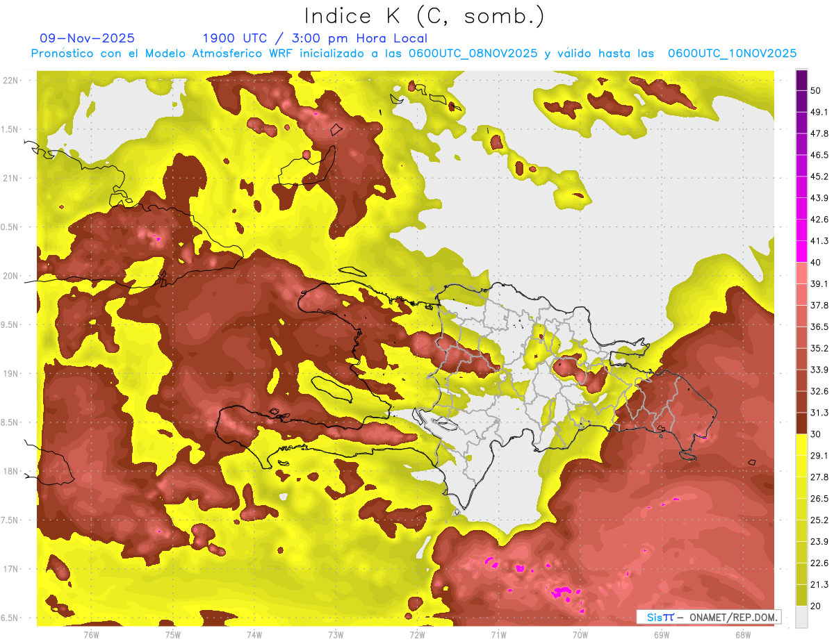Click the colorbar value '41.3'
This screenshot has width=834, height=644.
(x=819, y=241)
